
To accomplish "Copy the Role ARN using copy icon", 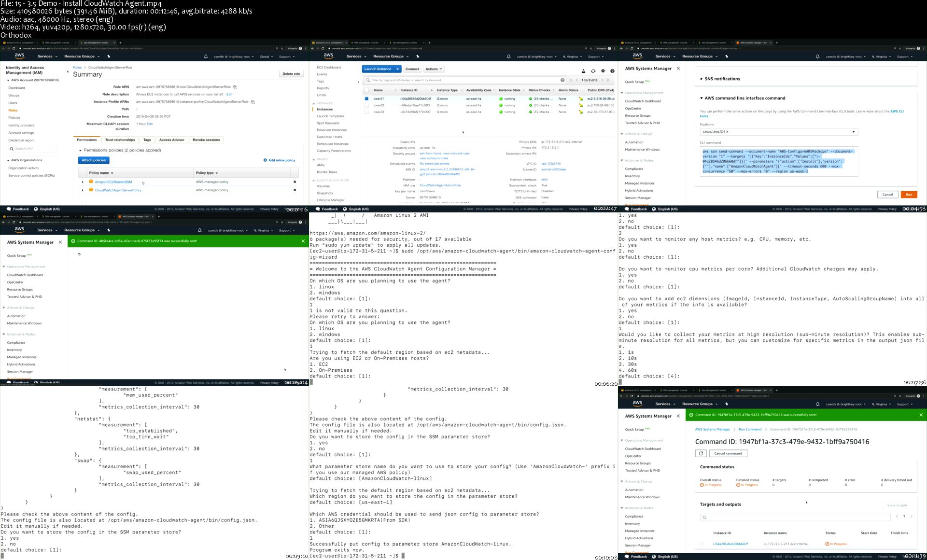I will [x=235, y=87].
